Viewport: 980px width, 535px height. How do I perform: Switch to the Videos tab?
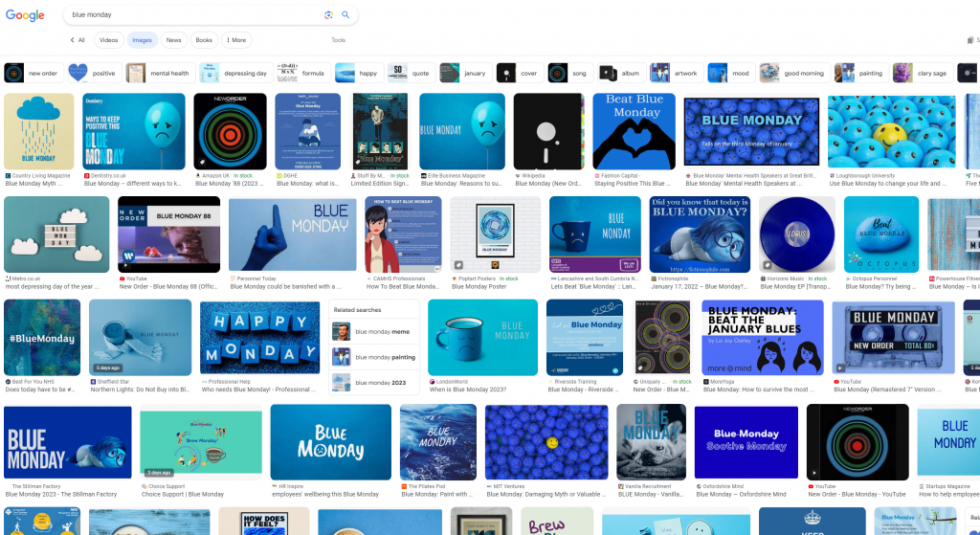click(x=108, y=40)
